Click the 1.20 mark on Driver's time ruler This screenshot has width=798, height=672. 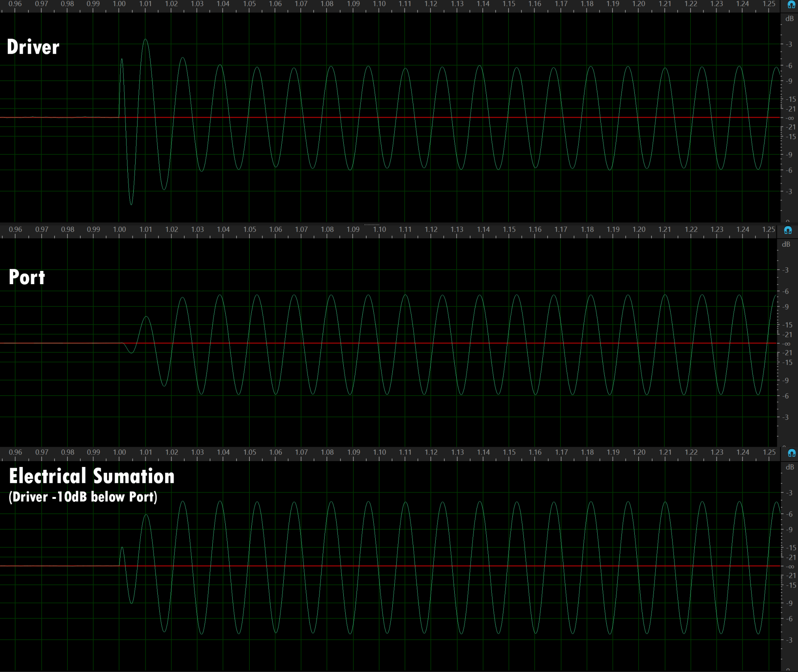[639, 4]
